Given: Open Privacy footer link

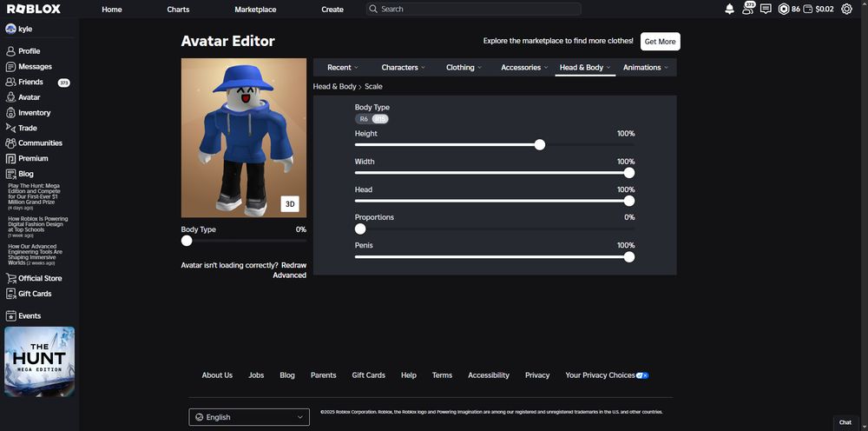Looking at the screenshot, I should click(537, 375).
